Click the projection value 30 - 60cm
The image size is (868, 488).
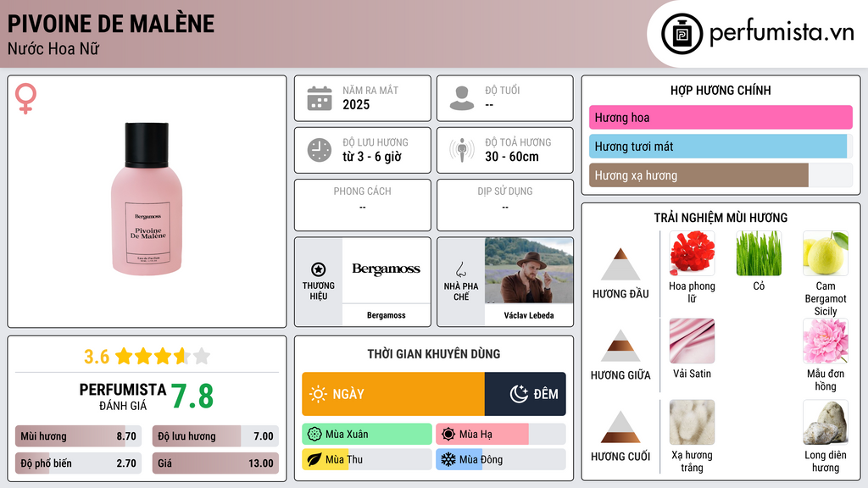(512, 157)
